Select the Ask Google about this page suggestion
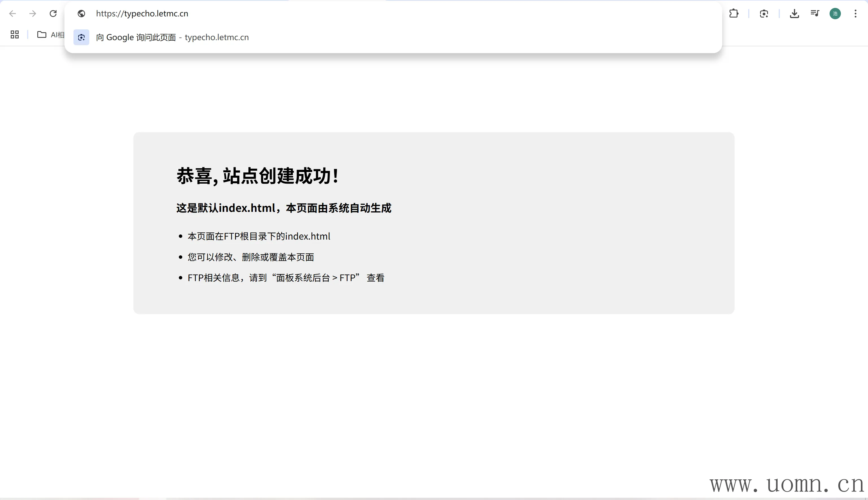 pyautogui.click(x=172, y=38)
